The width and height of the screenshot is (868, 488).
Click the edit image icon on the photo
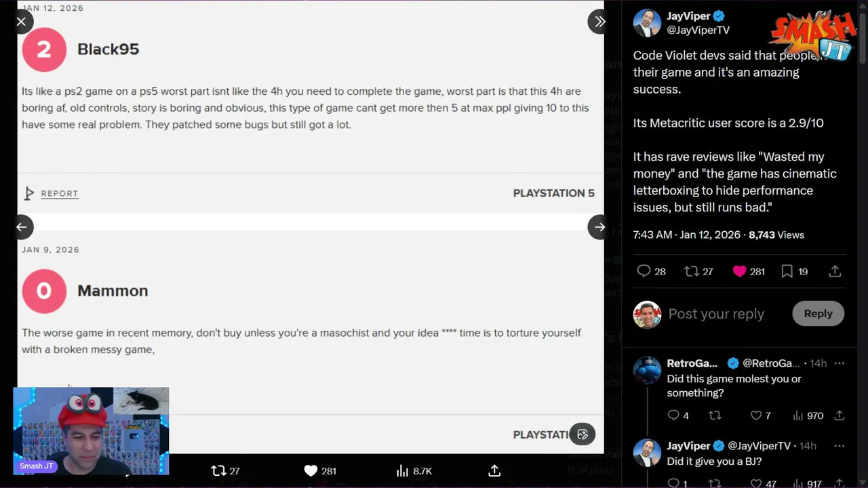pyautogui.click(x=583, y=434)
